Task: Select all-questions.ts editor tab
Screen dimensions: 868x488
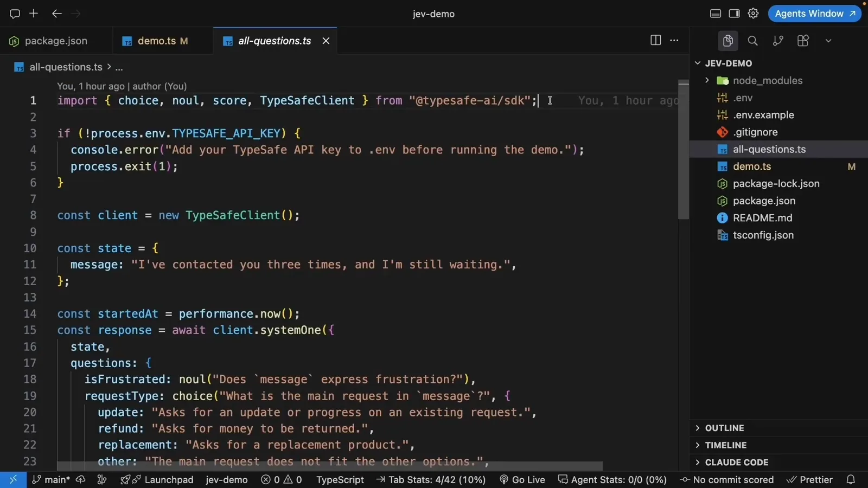Action: pos(275,41)
